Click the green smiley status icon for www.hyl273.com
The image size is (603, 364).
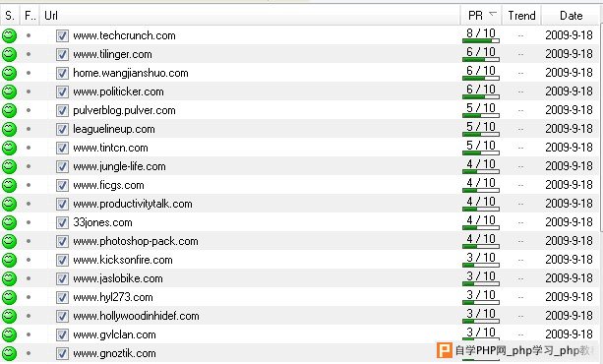9,297
